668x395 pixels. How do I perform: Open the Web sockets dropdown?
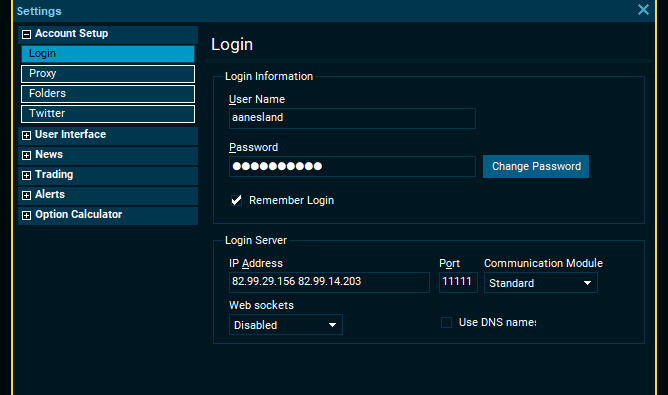tap(285, 325)
